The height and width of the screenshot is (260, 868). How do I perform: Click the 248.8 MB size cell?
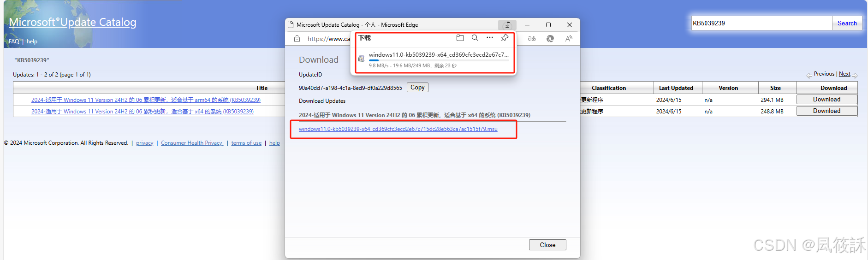(772, 111)
